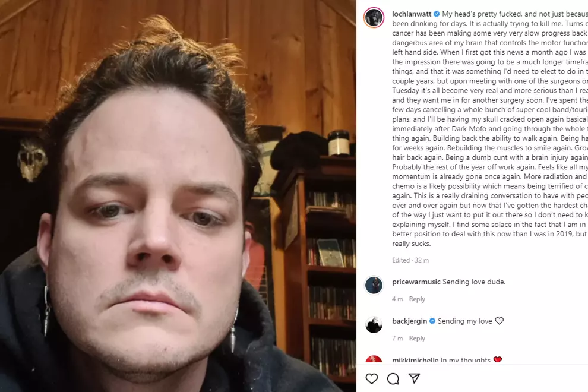The height and width of the screenshot is (392, 588).
Task: Open comments with the speech bubble icon
Action: pyautogui.click(x=393, y=378)
